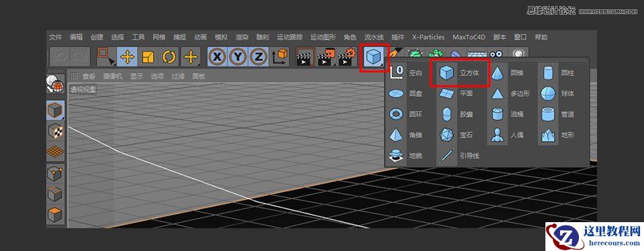The image size is (644, 251).
Task: Select the Scale tool
Action: pos(148,57)
